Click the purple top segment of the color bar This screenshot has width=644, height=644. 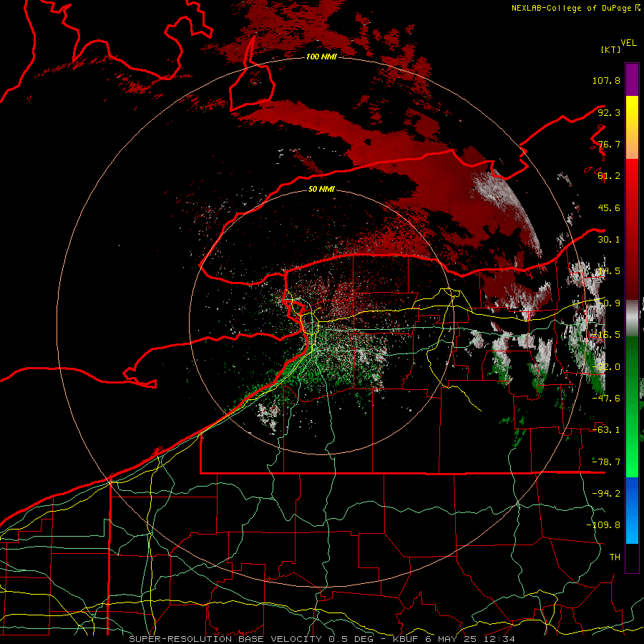tap(632, 79)
